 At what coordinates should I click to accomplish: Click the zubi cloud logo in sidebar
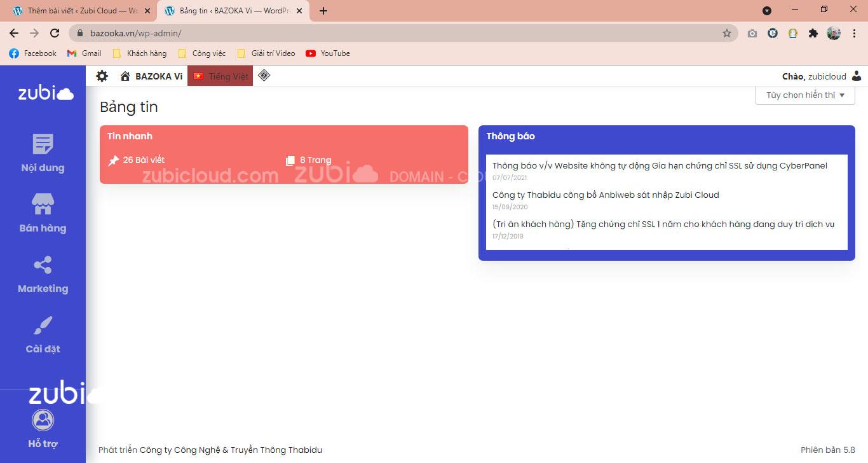(46, 93)
